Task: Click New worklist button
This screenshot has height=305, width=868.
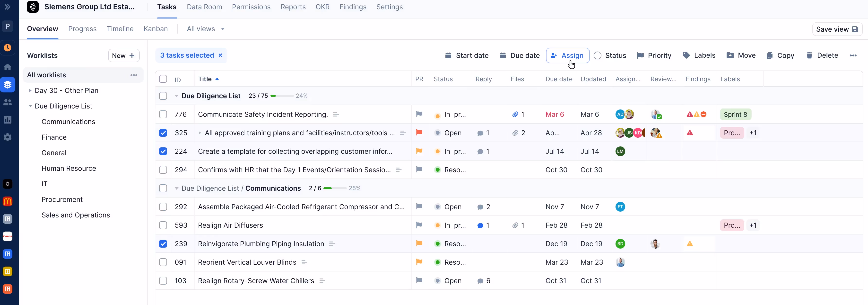Action: coord(123,55)
